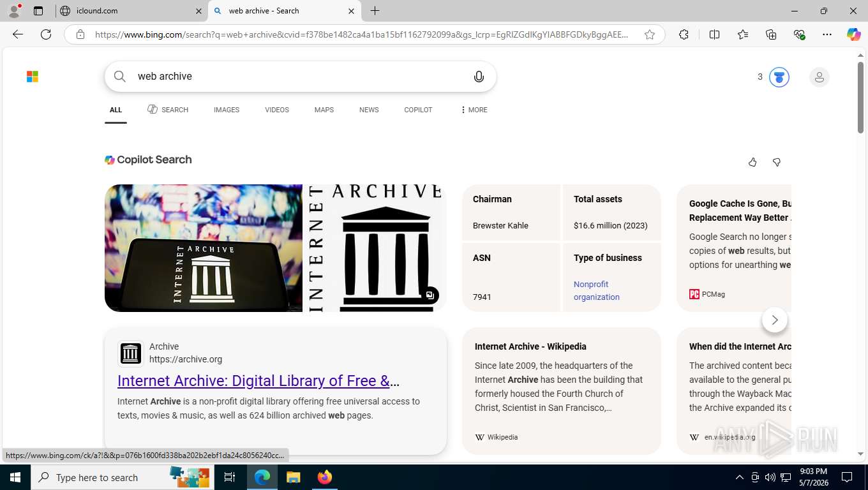Click the page vertical scrollbar thumb

click(x=860, y=97)
